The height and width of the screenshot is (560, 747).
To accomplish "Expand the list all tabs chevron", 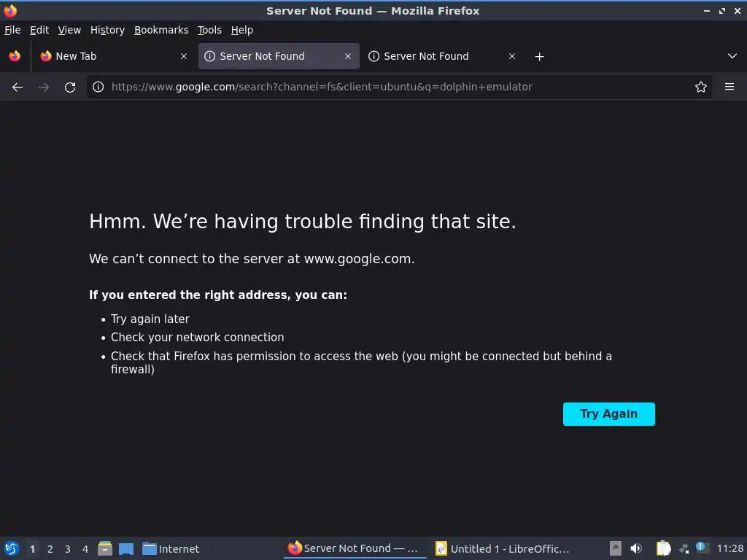I will pyautogui.click(x=732, y=56).
